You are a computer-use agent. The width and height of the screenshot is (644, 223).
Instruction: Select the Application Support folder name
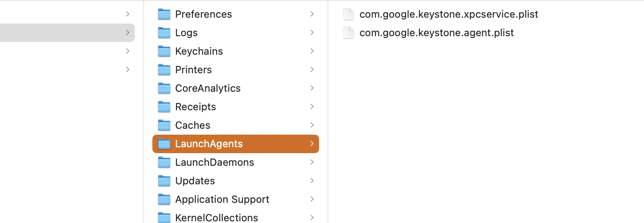tap(222, 199)
